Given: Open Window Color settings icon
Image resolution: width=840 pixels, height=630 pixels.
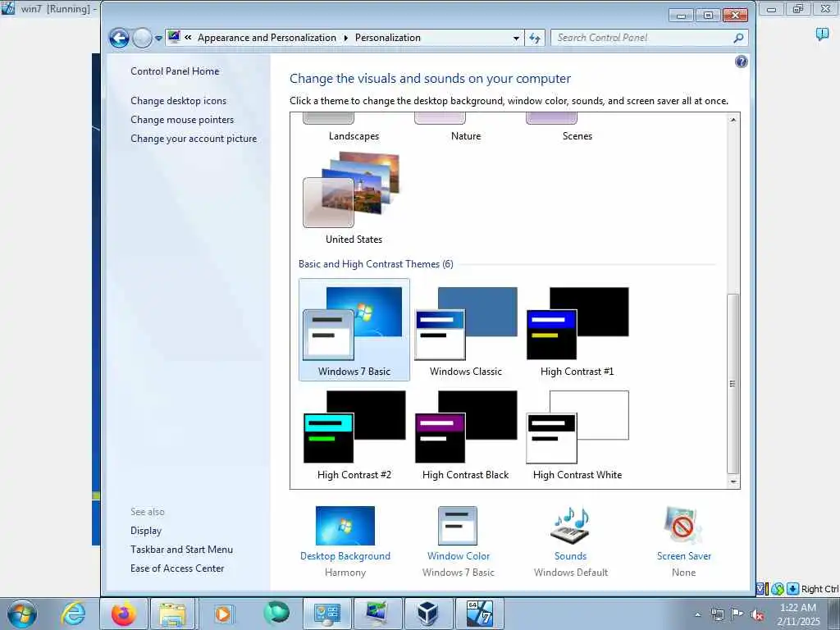Looking at the screenshot, I should [458, 526].
